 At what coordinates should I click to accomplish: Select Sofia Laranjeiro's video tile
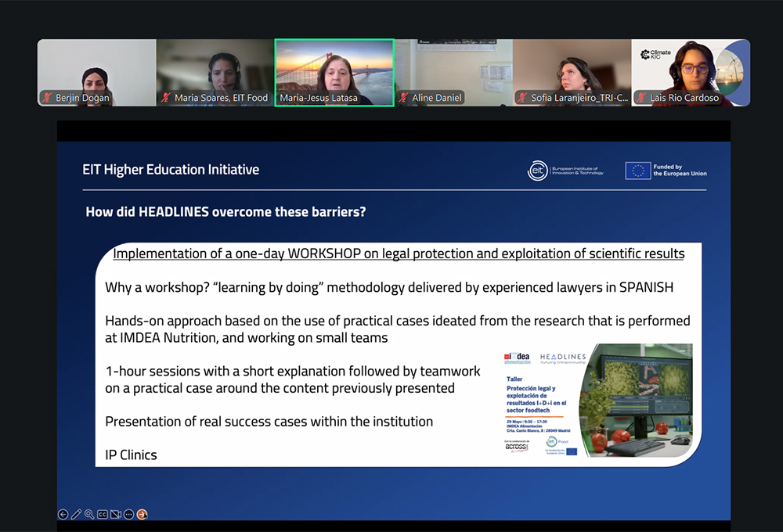tap(572, 70)
